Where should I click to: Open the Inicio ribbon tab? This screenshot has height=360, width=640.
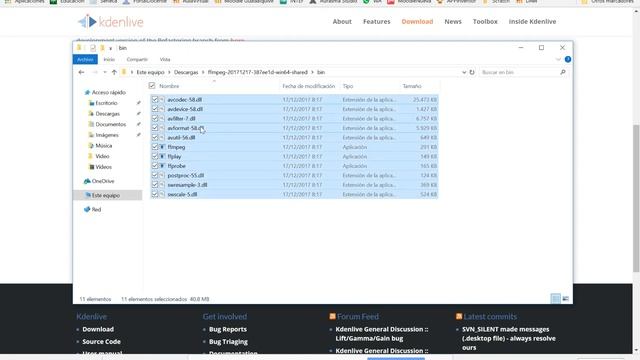click(x=109, y=60)
